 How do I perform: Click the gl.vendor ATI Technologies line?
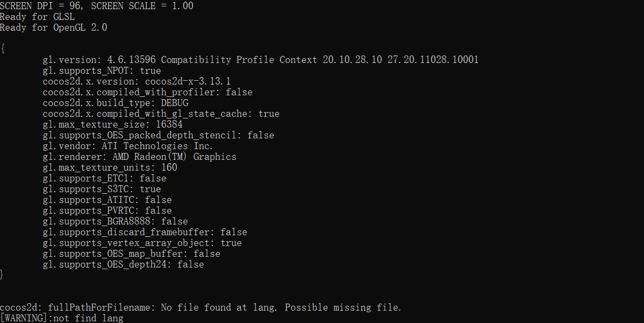coord(128,146)
